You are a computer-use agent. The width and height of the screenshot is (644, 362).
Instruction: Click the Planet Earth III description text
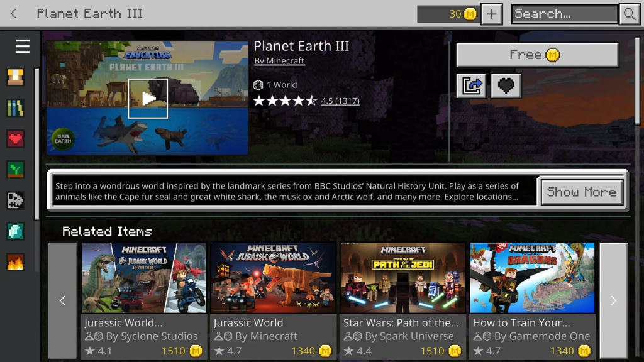coord(287,191)
